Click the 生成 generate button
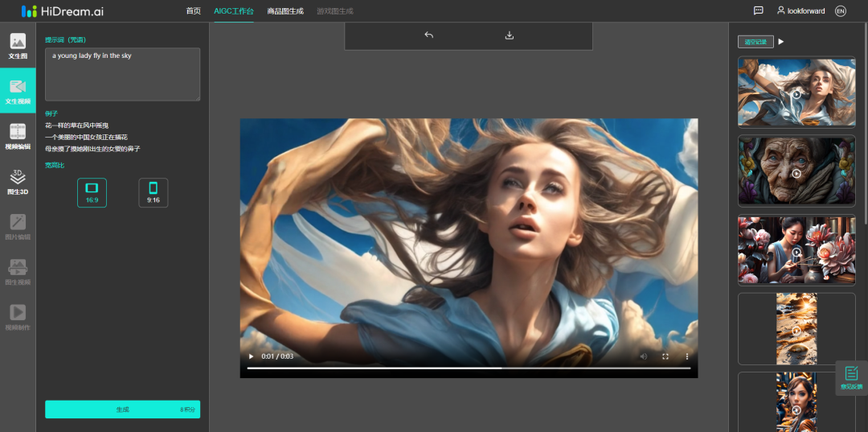The height and width of the screenshot is (432, 868). (x=122, y=409)
